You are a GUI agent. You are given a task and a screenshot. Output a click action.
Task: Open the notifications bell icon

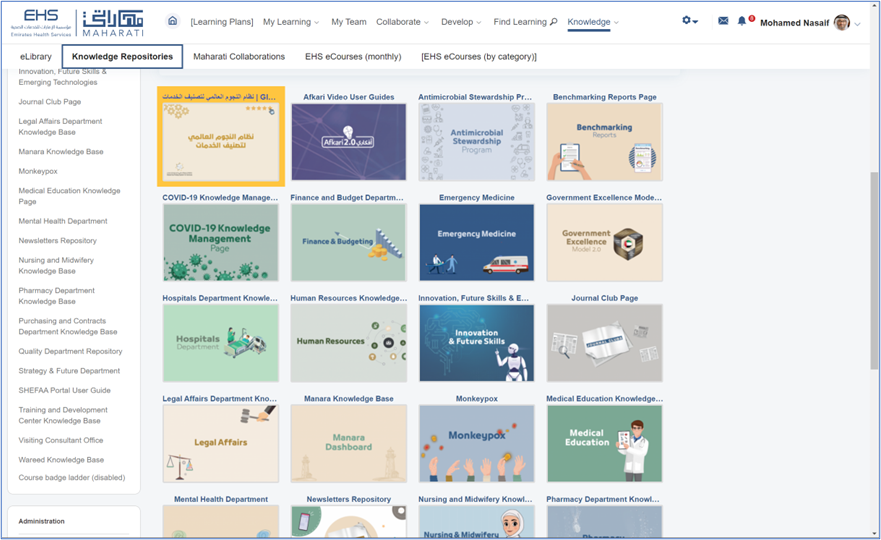click(742, 21)
